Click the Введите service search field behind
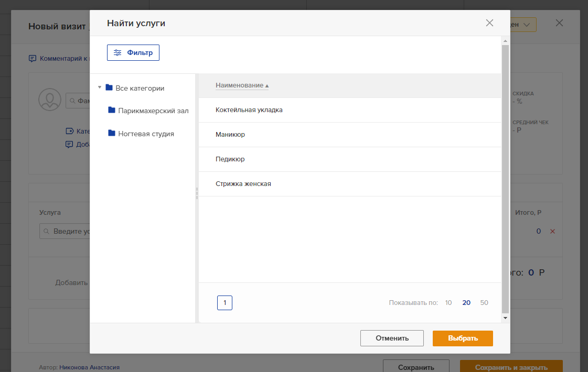This screenshot has height=372, width=588. point(65,232)
